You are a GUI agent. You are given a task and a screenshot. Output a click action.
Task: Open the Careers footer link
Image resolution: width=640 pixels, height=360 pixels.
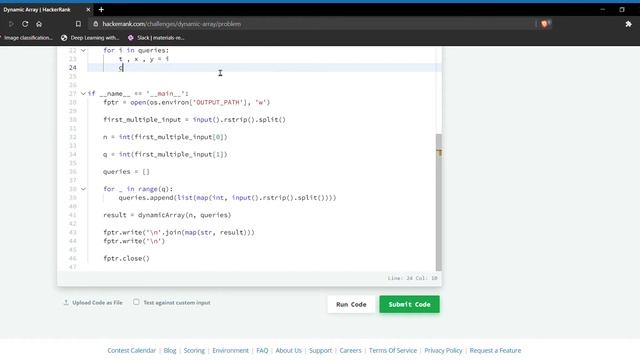tap(350, 350)
